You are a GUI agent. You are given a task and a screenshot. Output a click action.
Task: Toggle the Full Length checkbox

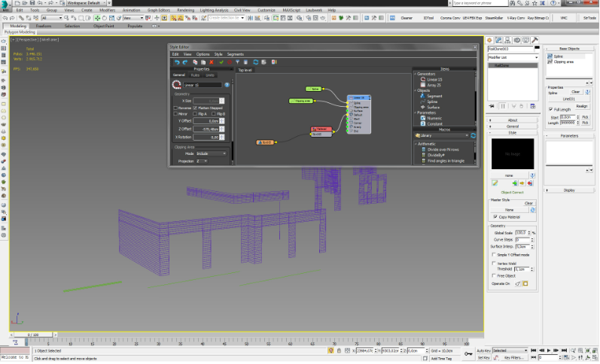pos(551,109)
